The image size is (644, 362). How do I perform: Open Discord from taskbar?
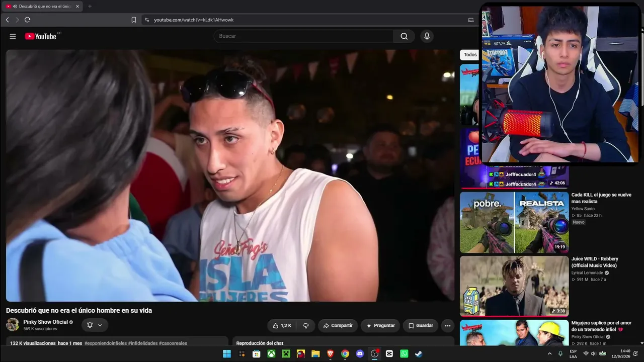pyautogui.click(x=360, y=354)
